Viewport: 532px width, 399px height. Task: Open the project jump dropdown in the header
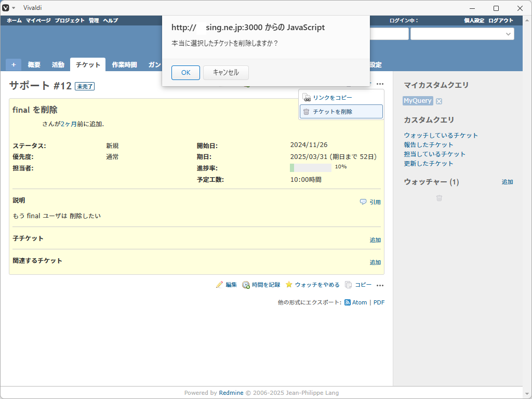point(462,34)
